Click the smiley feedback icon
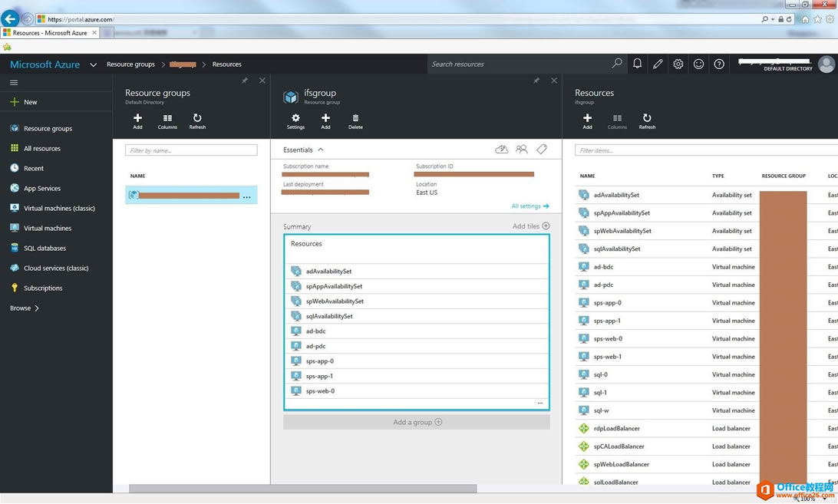Screen dimensions: 838x504 click(x=698, y=64)
